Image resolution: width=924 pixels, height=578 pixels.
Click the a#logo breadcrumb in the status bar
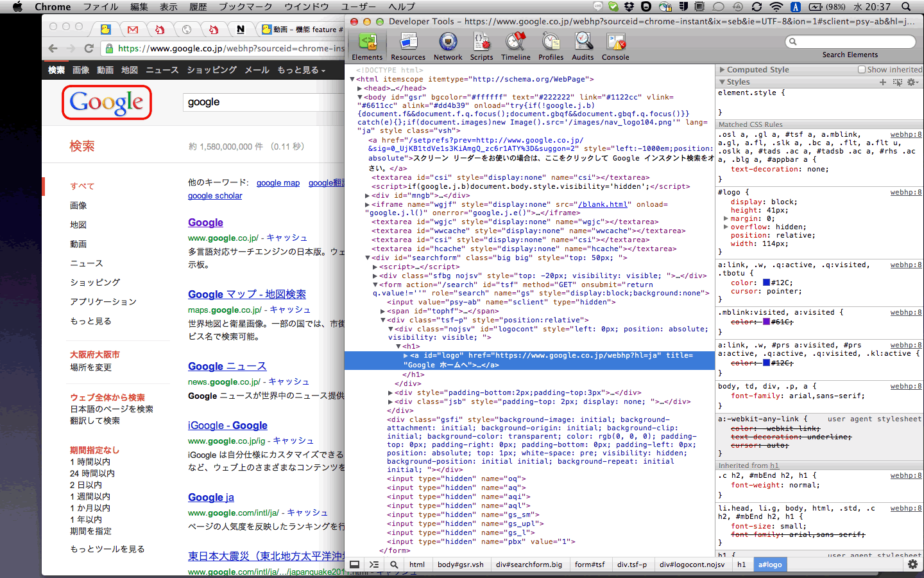click(770, 565)
